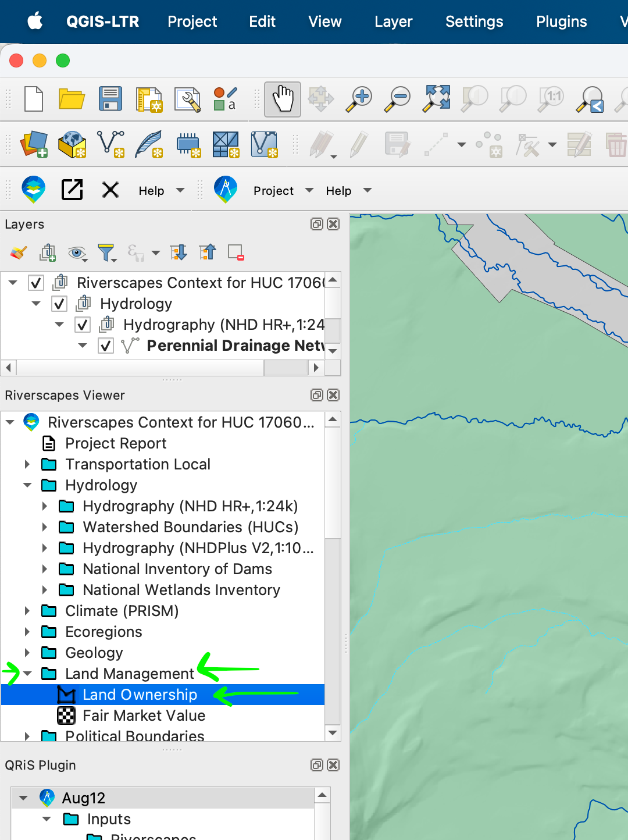
Task: Select the Pan Map hand tool
Action: click(x=283, y=99)
